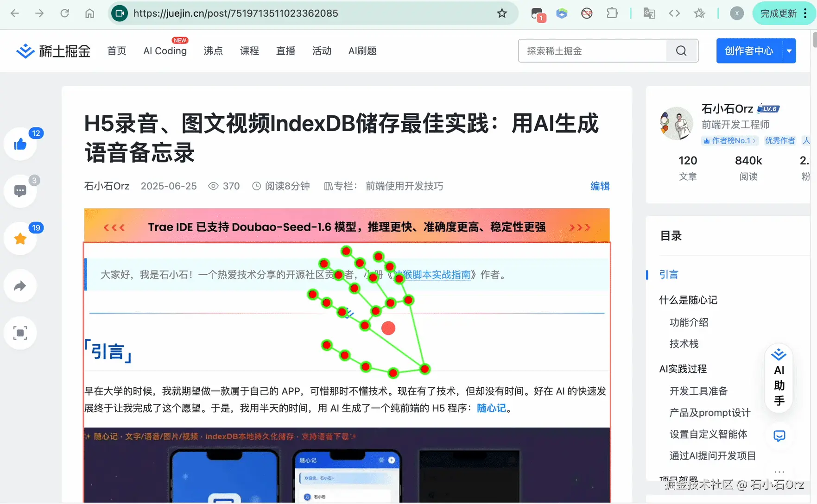
Task: Open the 首页 nav item
Action: pyautogui.click(x=117, y=51)
